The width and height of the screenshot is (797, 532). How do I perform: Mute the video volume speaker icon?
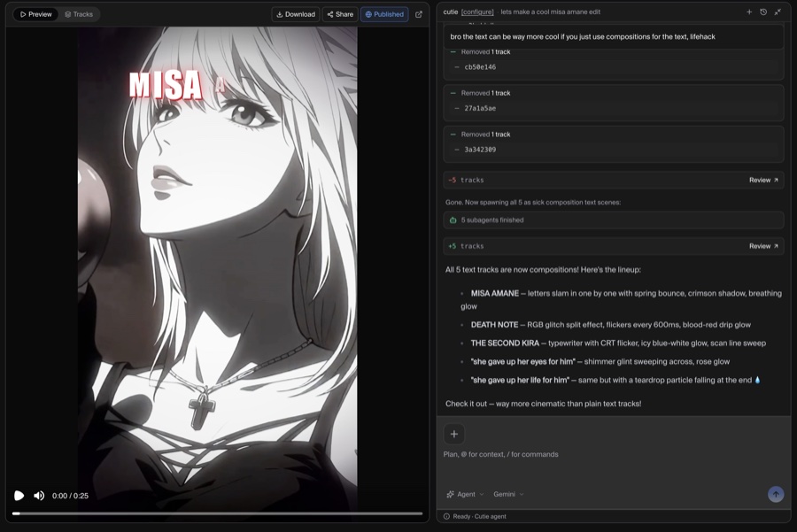(x=39, y=496)
